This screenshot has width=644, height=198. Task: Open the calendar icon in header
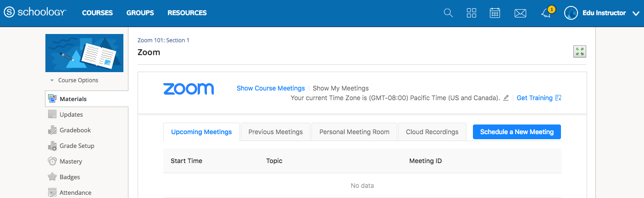495,13
